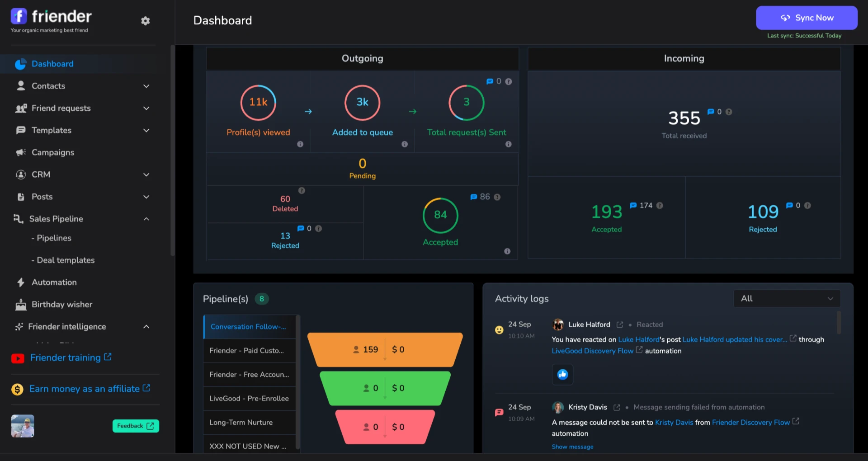
Task: Click message icon beside 174 Accepted
Action: point(633,205)
